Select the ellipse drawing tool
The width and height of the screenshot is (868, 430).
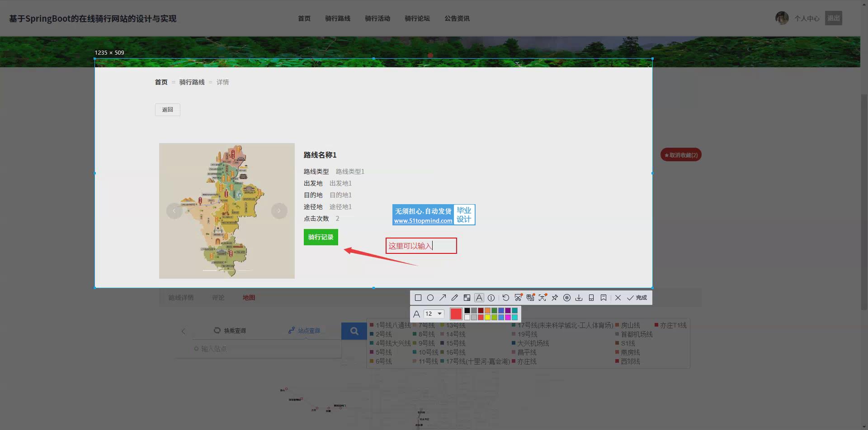(430, 298)
